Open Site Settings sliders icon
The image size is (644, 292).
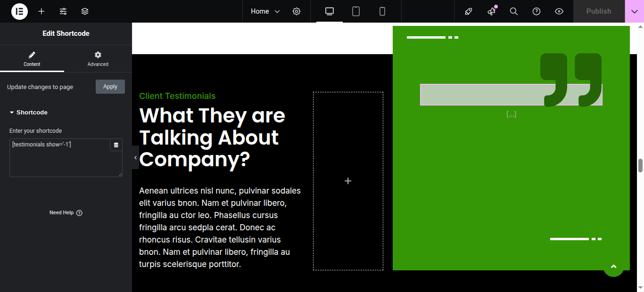coord(63,11)
